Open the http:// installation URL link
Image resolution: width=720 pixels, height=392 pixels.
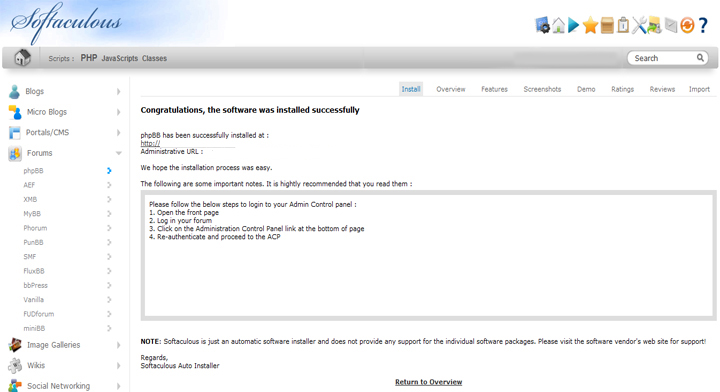pyautogui.click(x=150, y=143)
